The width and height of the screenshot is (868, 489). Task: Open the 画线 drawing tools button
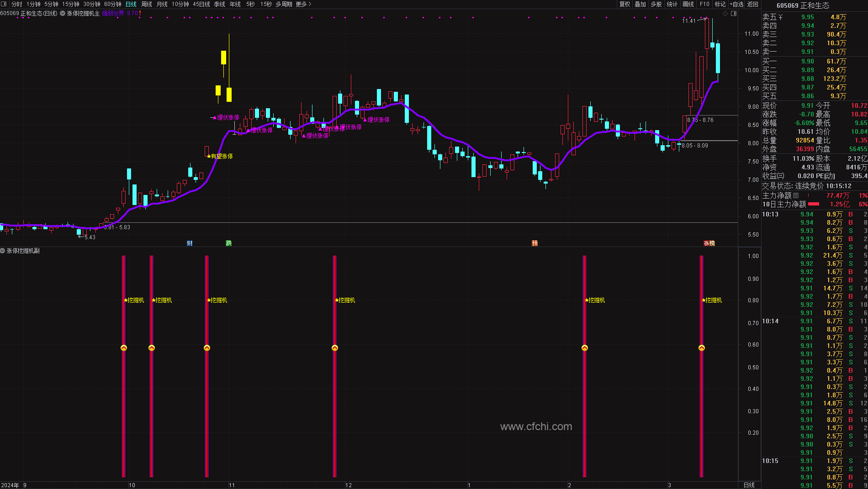[x=688, y=4]
